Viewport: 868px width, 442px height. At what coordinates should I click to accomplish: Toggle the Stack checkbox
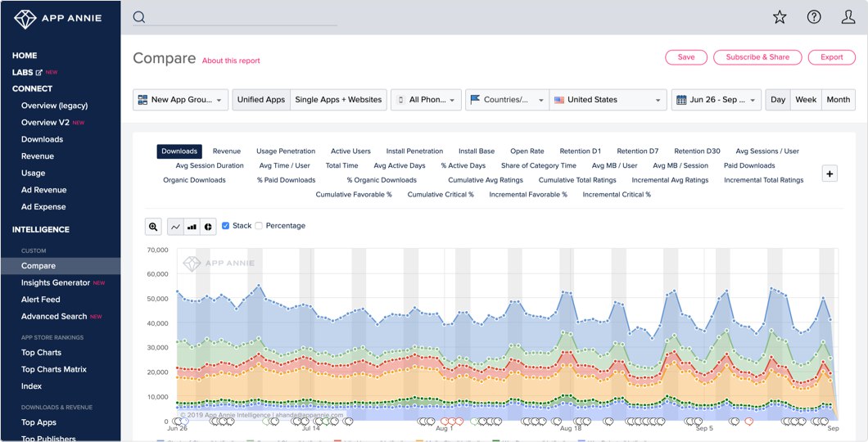[225, 226]
